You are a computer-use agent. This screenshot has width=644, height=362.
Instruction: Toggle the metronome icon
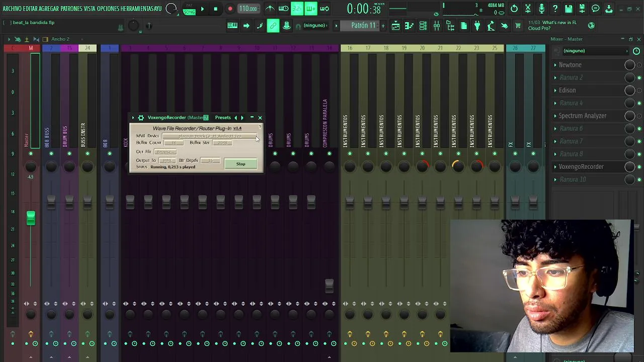270,9
